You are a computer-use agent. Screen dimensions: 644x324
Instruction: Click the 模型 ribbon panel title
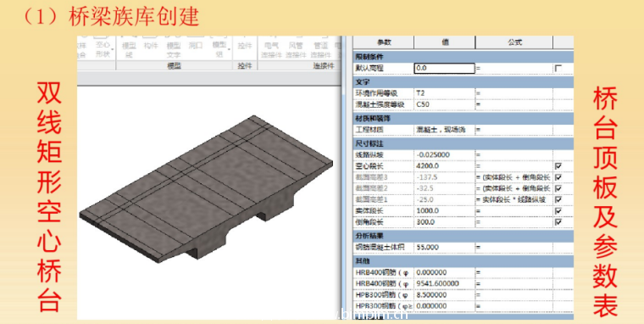tap(174, 66)
